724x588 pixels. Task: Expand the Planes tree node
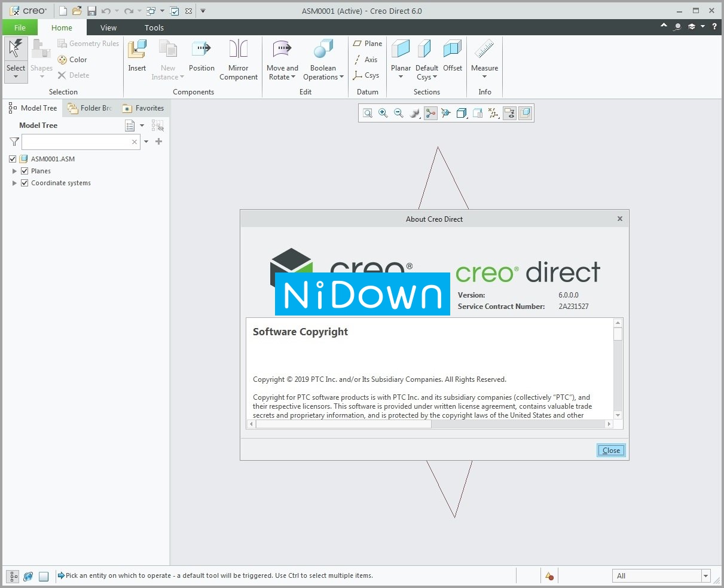(x=14, y=171)
